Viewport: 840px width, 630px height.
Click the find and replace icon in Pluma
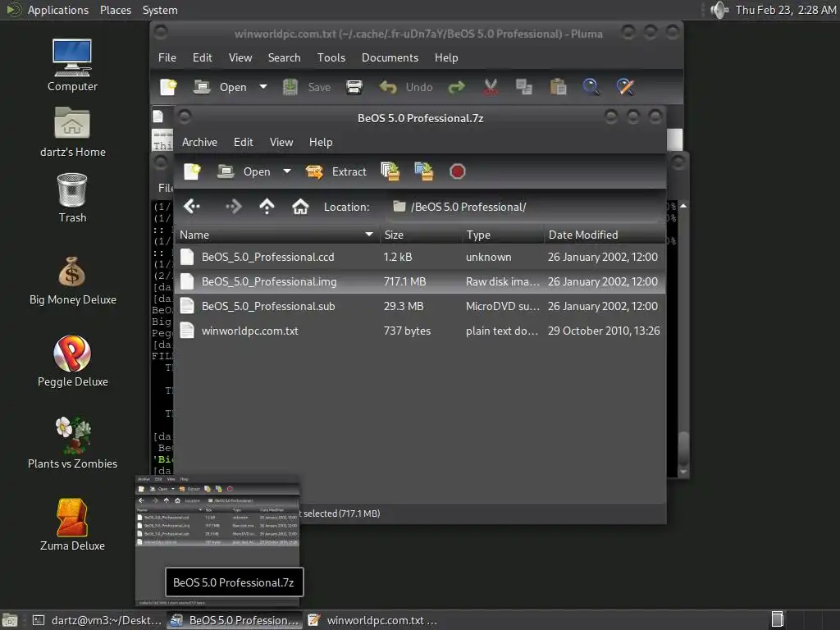625,87
